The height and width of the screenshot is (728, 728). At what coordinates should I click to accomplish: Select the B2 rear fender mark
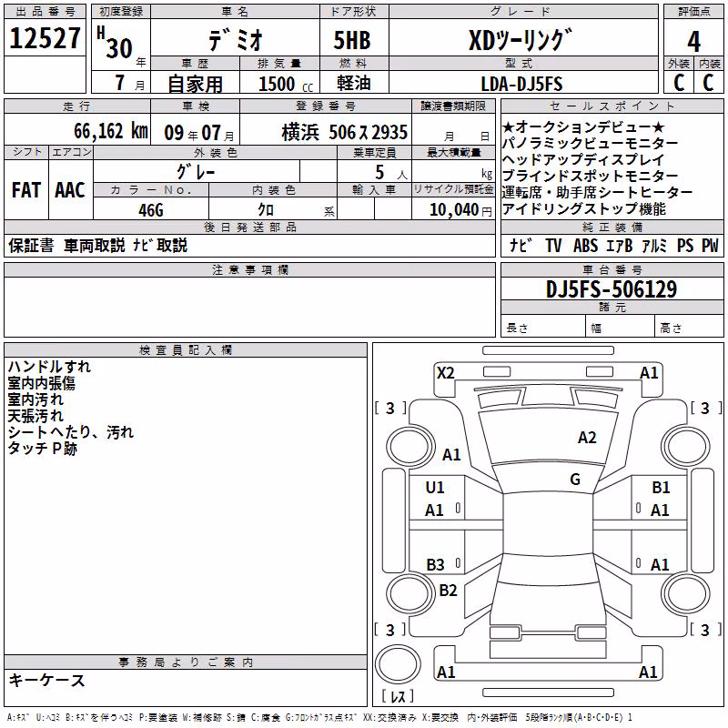(448, 590)
